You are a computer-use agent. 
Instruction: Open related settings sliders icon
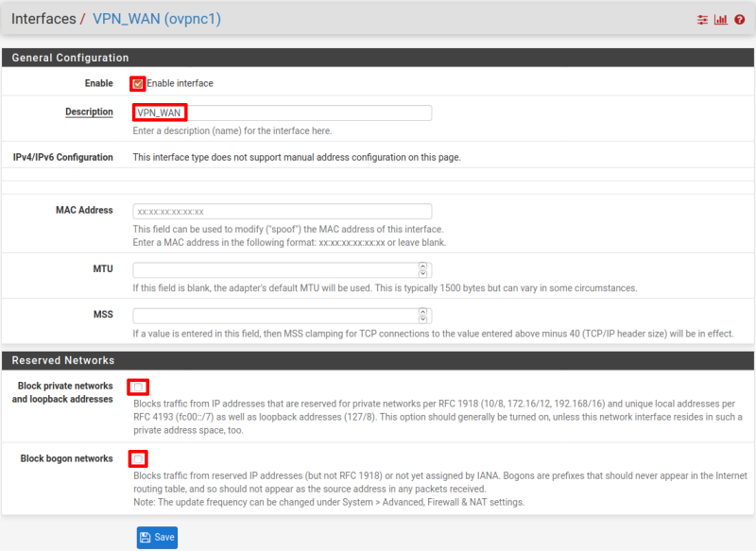click(702, 20)
